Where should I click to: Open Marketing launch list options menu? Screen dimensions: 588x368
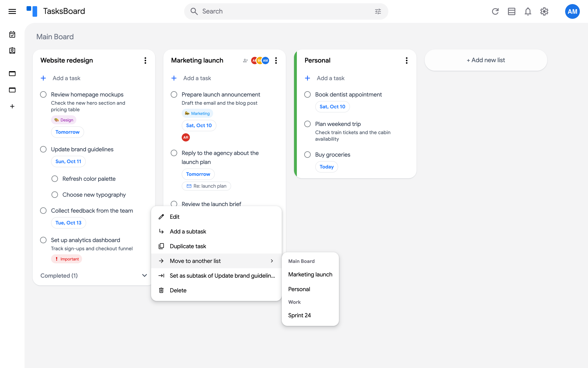click(276, 61)
